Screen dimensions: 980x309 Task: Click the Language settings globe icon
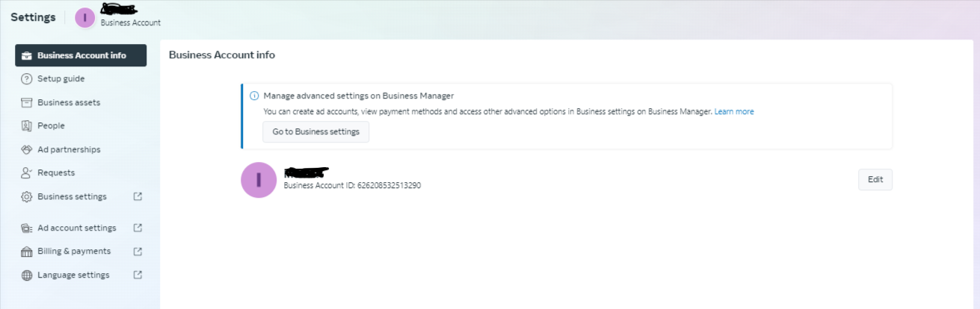point(27,275)
